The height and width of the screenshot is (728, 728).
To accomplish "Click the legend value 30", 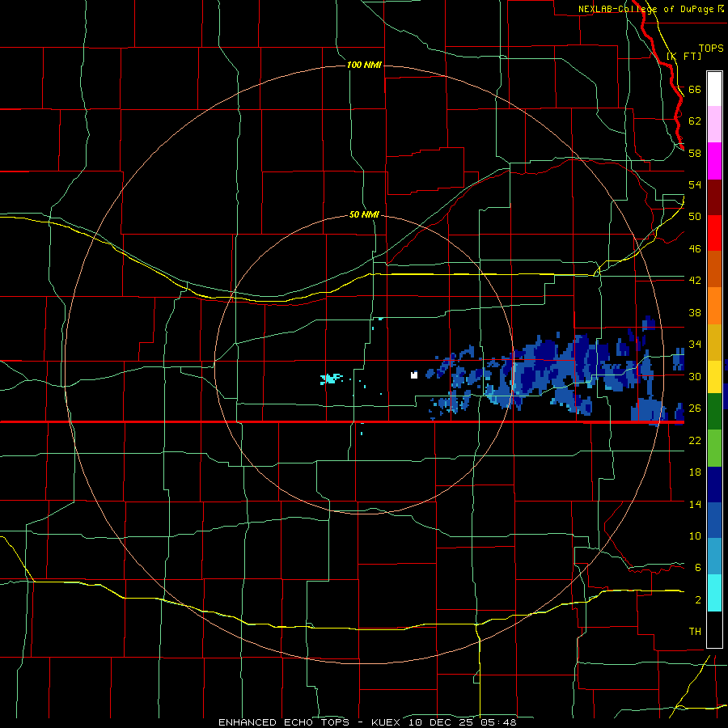I will click(x=695, y=376).
